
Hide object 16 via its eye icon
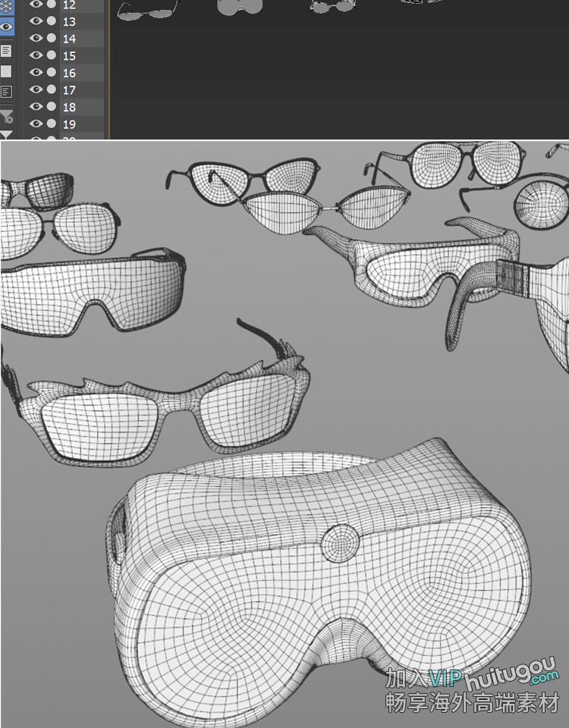tap(36, 73)
